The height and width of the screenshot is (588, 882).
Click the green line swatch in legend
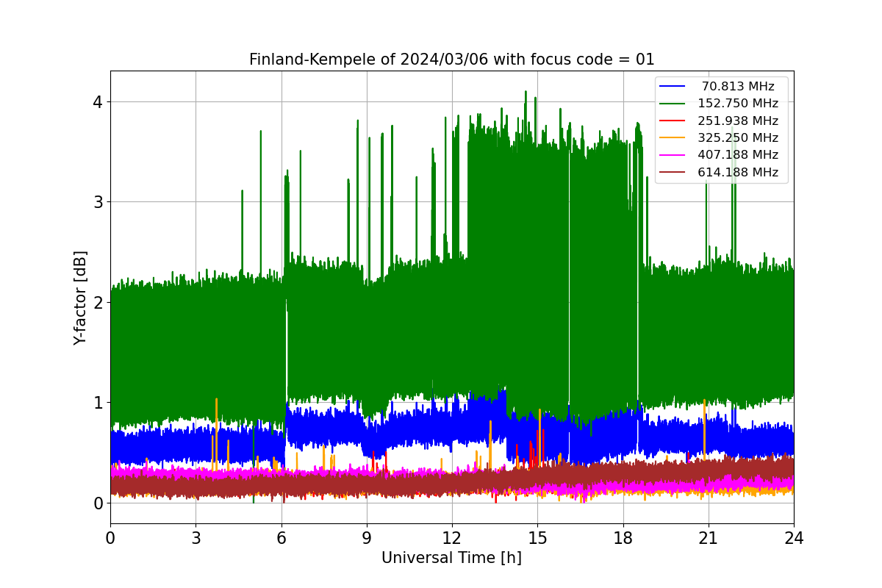(673, 104)
